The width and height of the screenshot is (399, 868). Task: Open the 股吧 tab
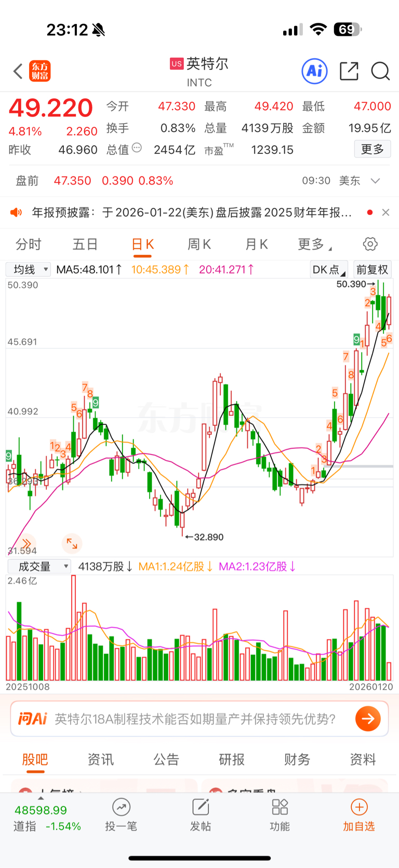(x=35, y=759)
